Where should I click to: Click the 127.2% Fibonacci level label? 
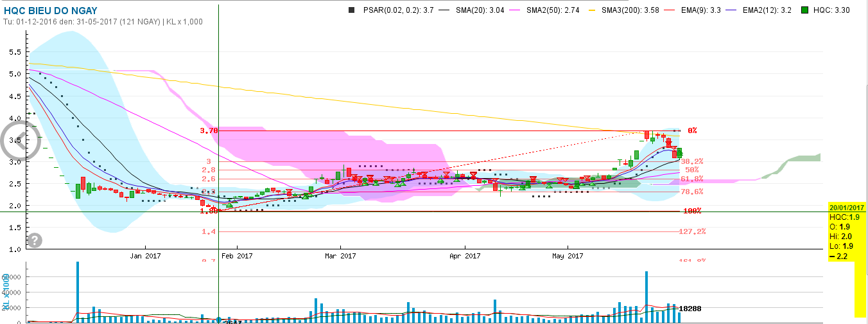(x=693, y=232)
